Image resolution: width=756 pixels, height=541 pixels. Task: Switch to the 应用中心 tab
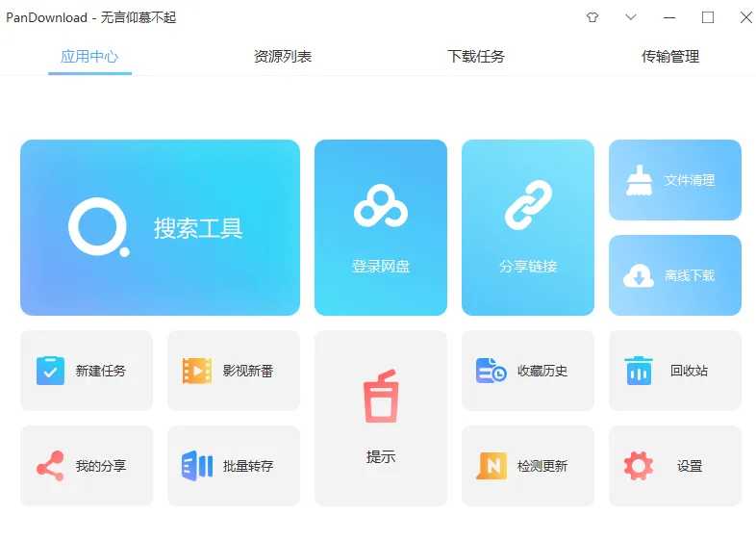point(89,57)
